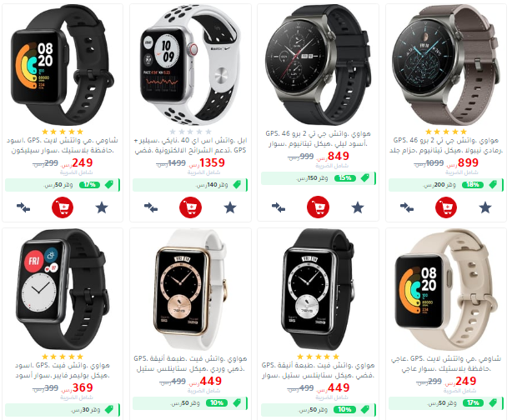Add Huawei GT 2 Pro leather strap to cart
The width and height of the screenshot is (512, 420).
point(446,207)
